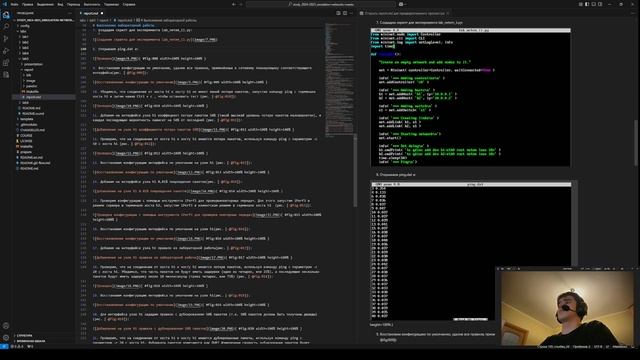The height and width of the screenshot is (360, 640).
Task: Switch to the report.md editor tab
Action: coord(91,13)
